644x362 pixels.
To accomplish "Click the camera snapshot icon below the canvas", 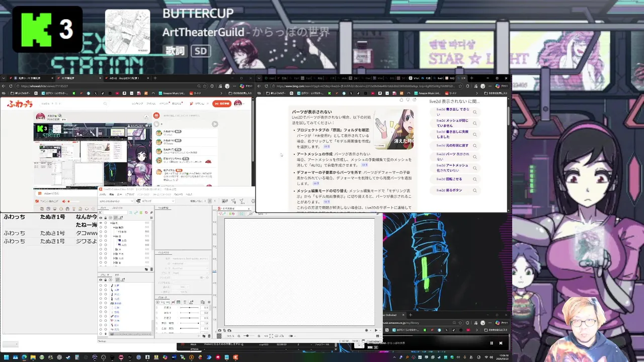I will point(220,330).
